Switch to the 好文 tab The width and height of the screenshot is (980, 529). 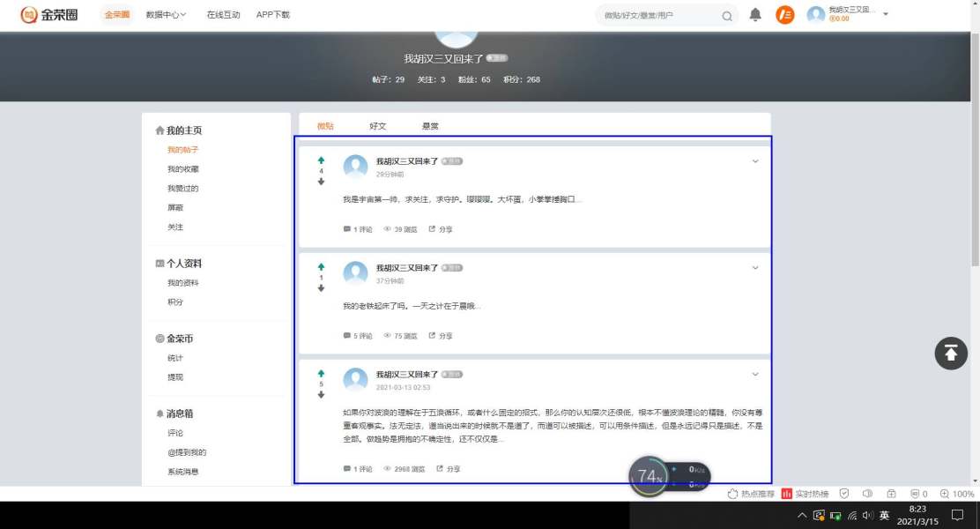click(377, 126)
